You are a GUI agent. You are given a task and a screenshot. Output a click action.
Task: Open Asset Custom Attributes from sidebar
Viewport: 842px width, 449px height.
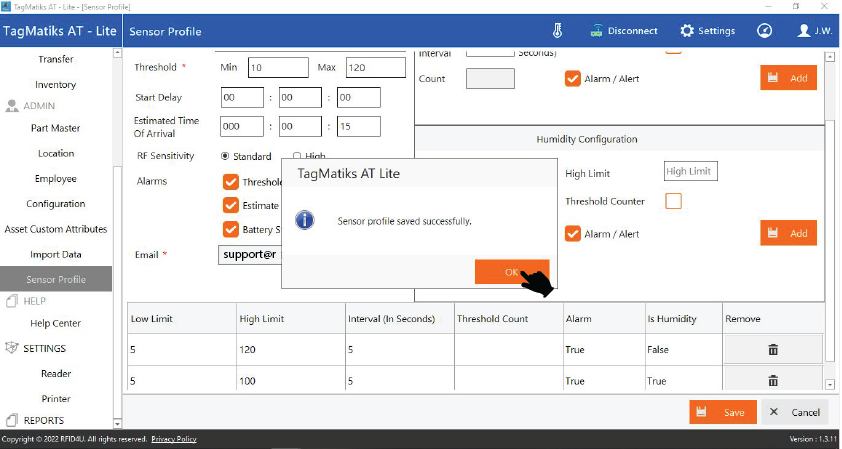click(x=55, y=229)
